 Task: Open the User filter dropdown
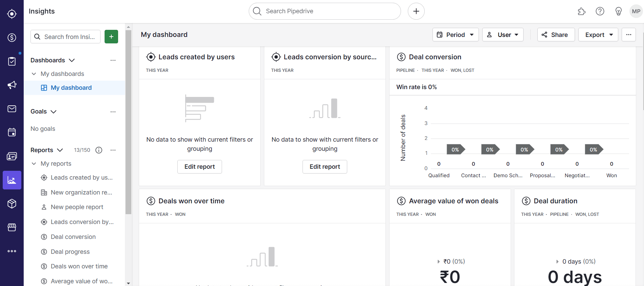point(503,35)
